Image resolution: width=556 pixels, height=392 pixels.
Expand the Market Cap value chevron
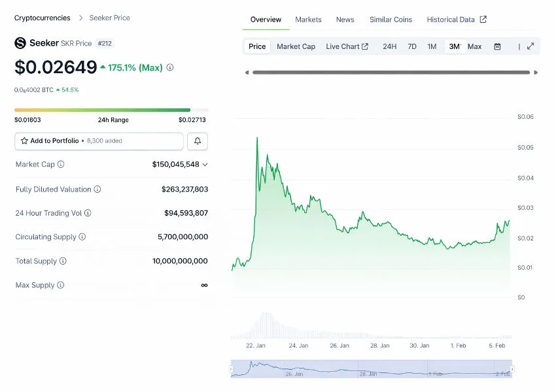pyautogui.click(x=205, y=165)
